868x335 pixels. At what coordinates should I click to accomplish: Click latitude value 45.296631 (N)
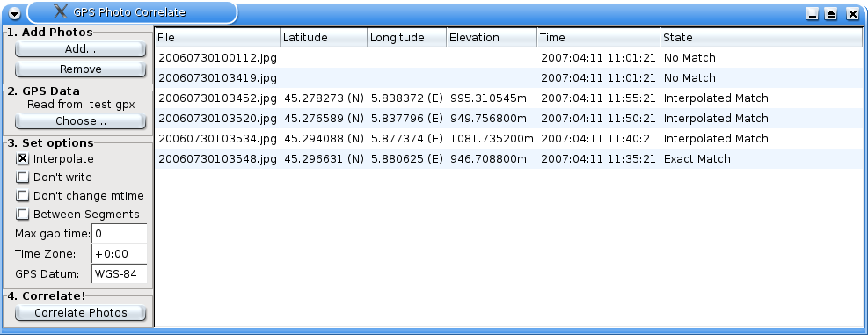pos(324,159)
